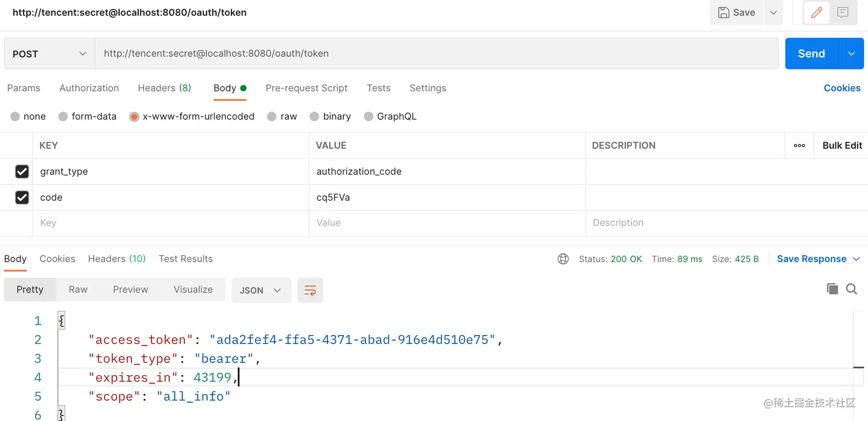Uncheck the code row checkbox
Image resolution: width=868 pixels, height=421 pixels.
click(x=22, y=197)
